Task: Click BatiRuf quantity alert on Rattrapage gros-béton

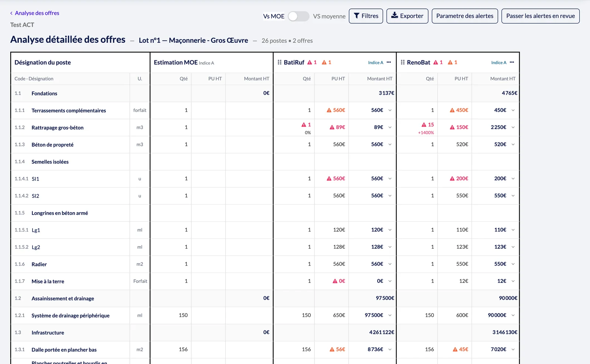Action: 306,125
